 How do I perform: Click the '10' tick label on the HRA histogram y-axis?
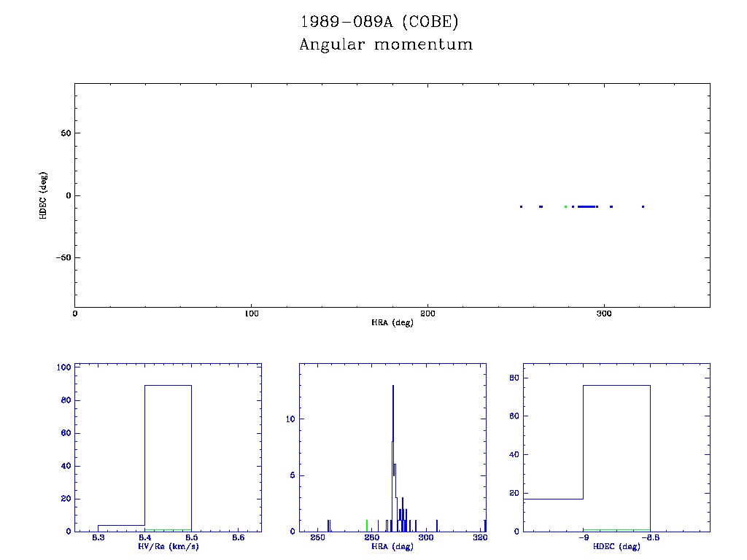click(x=290, y=419)
